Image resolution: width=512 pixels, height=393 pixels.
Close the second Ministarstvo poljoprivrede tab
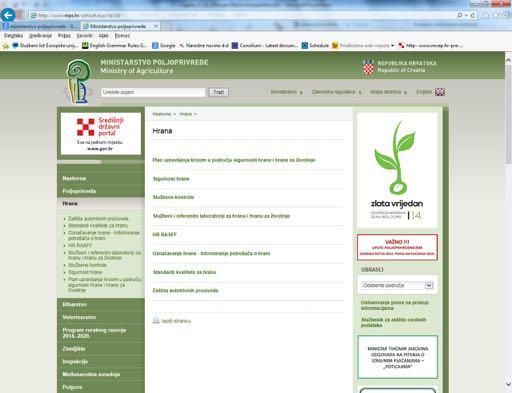tap(156, 26)
